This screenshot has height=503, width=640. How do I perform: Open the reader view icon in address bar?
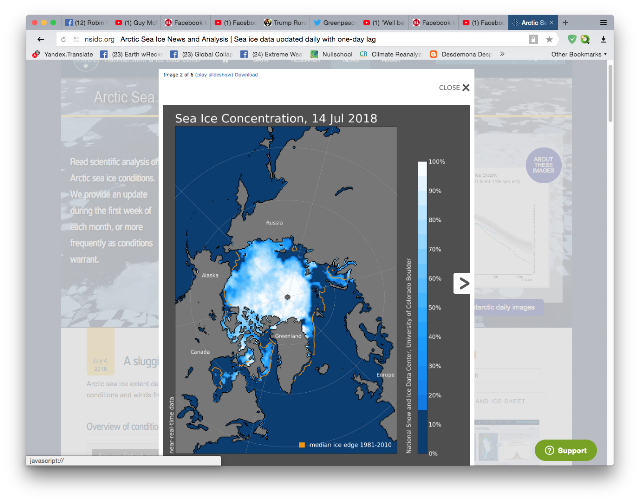(533, 39)
